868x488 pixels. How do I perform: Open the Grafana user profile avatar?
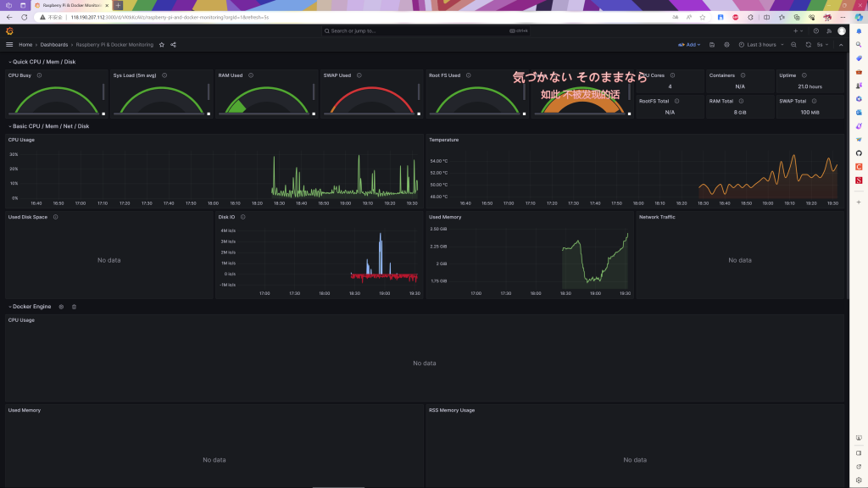842,31
